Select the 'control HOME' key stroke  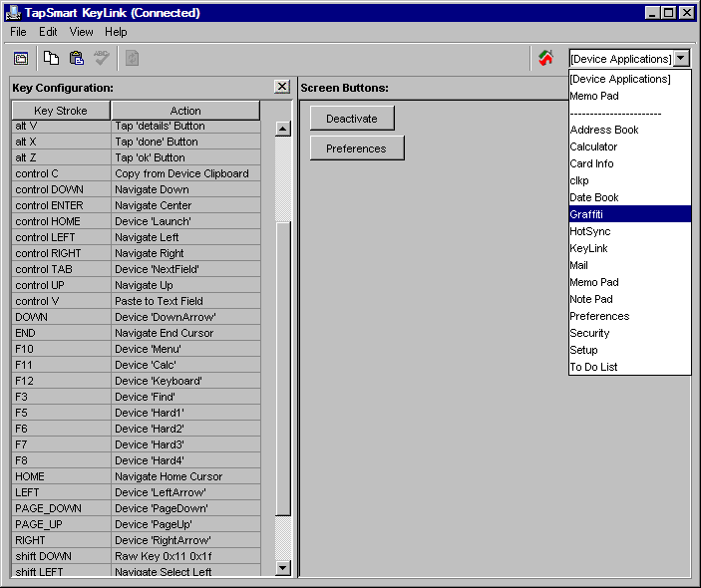coord(61,221)
